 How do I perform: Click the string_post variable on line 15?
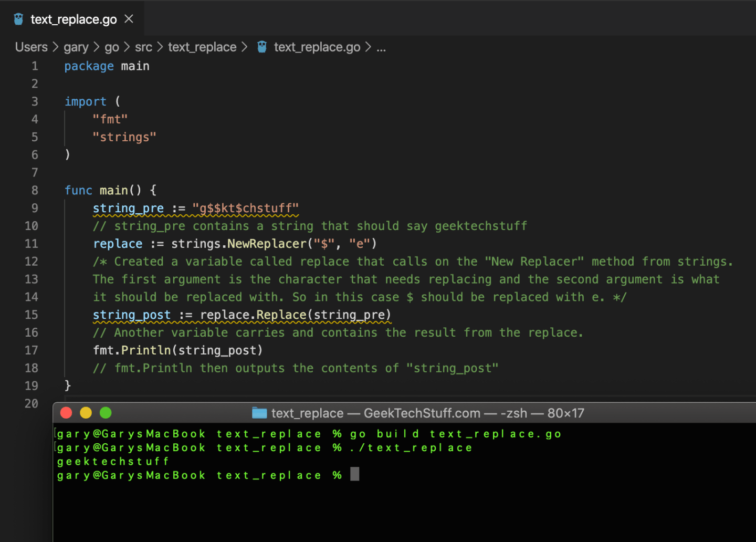pos(132,315)
